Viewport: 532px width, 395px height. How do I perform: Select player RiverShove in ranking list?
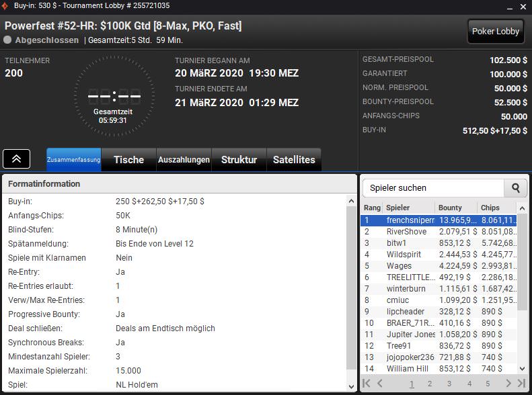406,232
